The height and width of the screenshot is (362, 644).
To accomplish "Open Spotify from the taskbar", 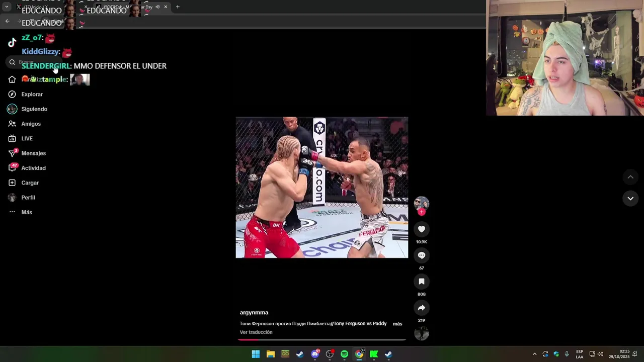I will pos(344,354).
